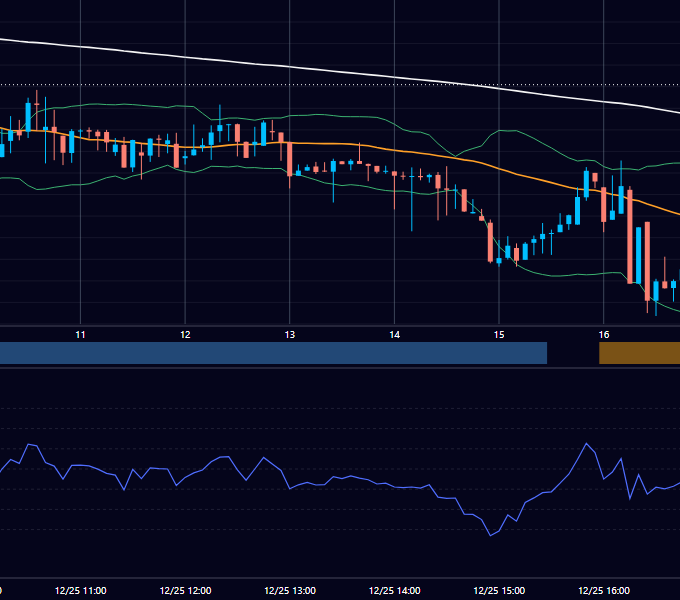Screen dimensions: 680x600
Task: Click the hour label 16 on chart axis
Action: tap(604, 335)
